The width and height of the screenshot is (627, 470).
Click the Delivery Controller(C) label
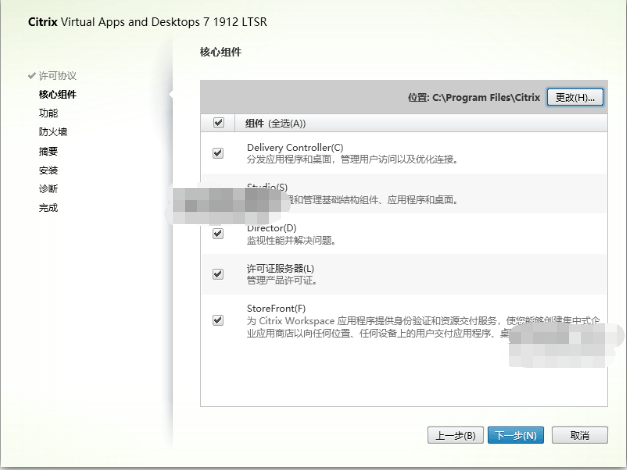295,148
